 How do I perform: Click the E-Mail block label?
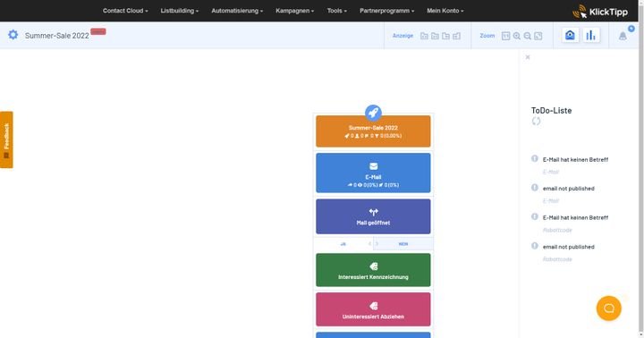pyautogui.click(x=373, y=177)
